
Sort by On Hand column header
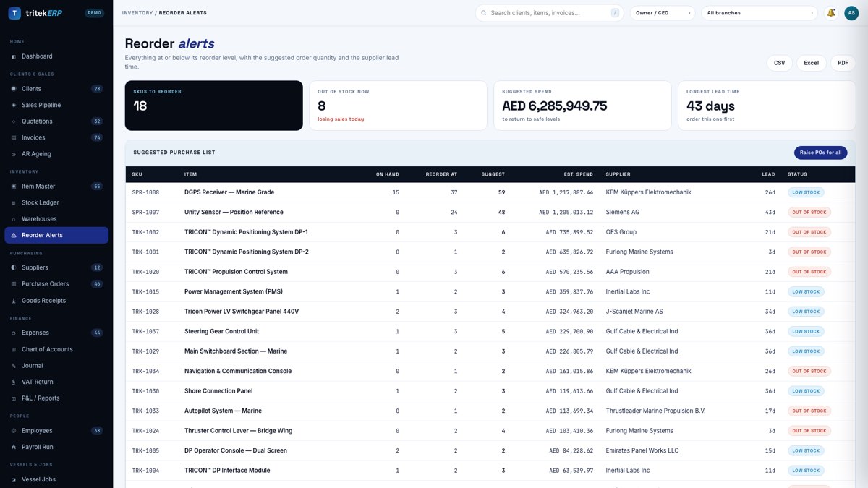pos(387,174)
